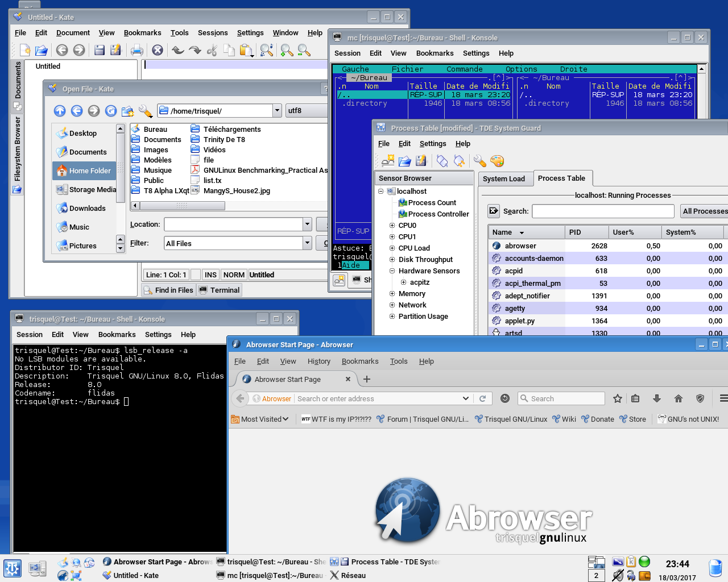728x582 pixels.
Task: Go to parent folder in Open File dialog
Action: [60, 111]
